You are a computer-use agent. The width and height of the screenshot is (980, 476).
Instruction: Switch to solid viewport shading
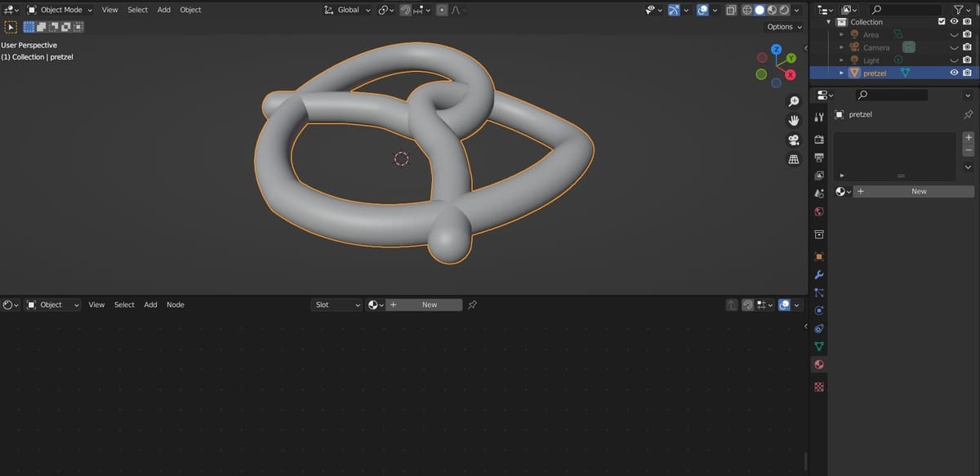pyautogui.click(x=759, y=10)
